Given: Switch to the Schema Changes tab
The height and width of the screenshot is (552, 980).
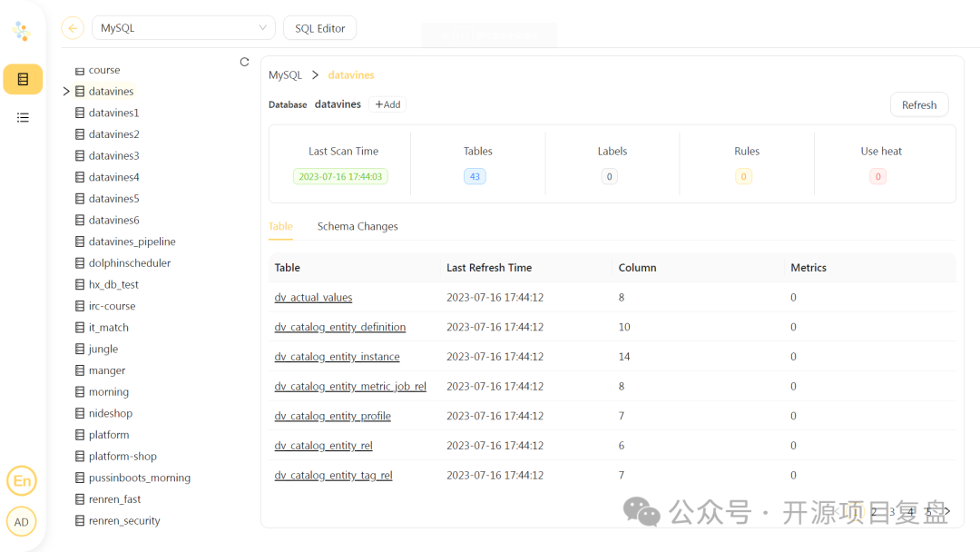Looking at the screenshot, I should (358, 226).
